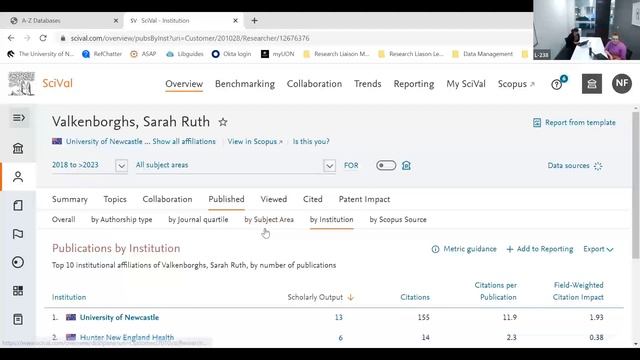The width and height of the screenshot is (640, 360).
Task: Click the Is this you? link
Action: point(311,141)
